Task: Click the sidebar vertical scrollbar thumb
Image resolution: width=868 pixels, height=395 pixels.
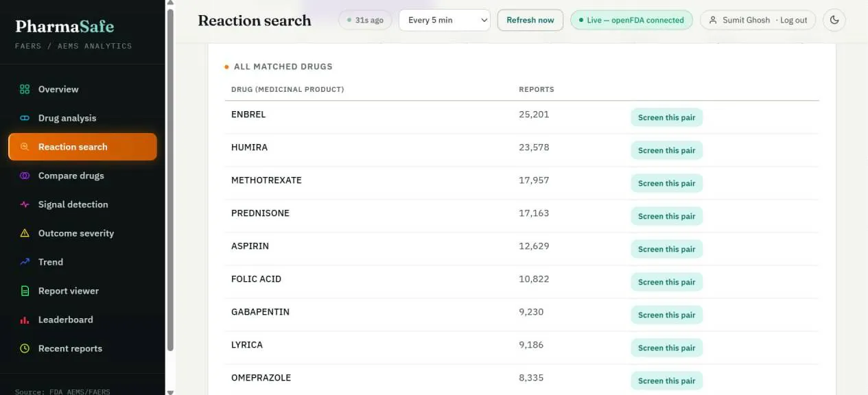Action: (x=170, y=180)
